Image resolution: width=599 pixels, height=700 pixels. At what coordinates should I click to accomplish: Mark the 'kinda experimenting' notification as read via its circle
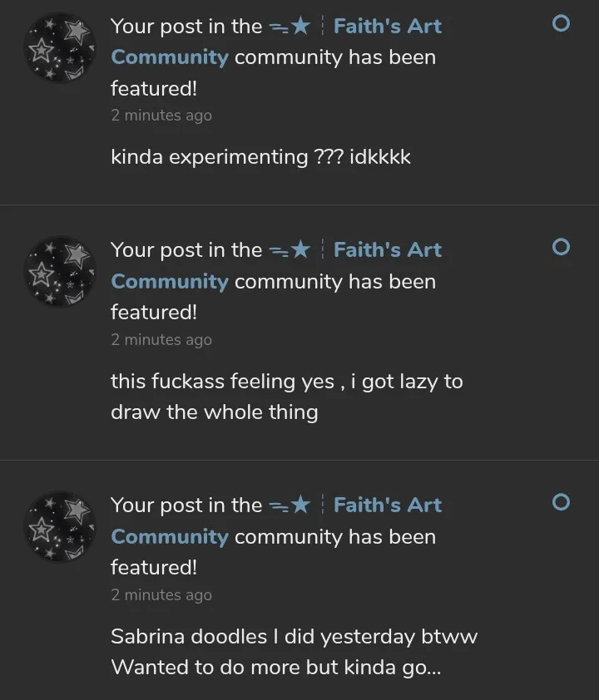pos(561,24)
